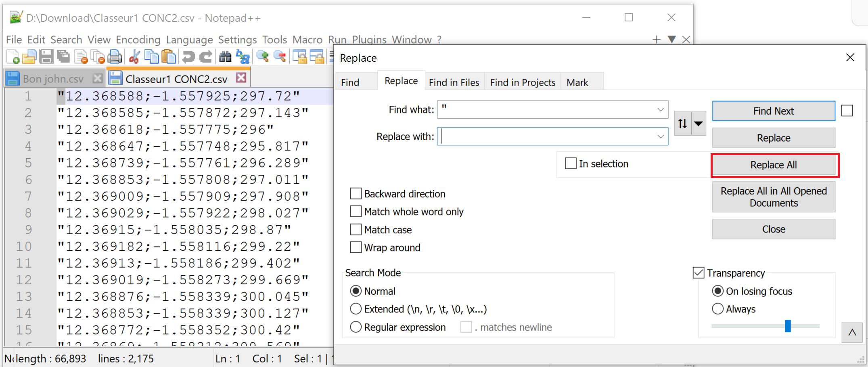The height and width of the screenshot is (367, 868).
Task: Collapse the dialog with the caret button
Action: click(x=852, y=333)
